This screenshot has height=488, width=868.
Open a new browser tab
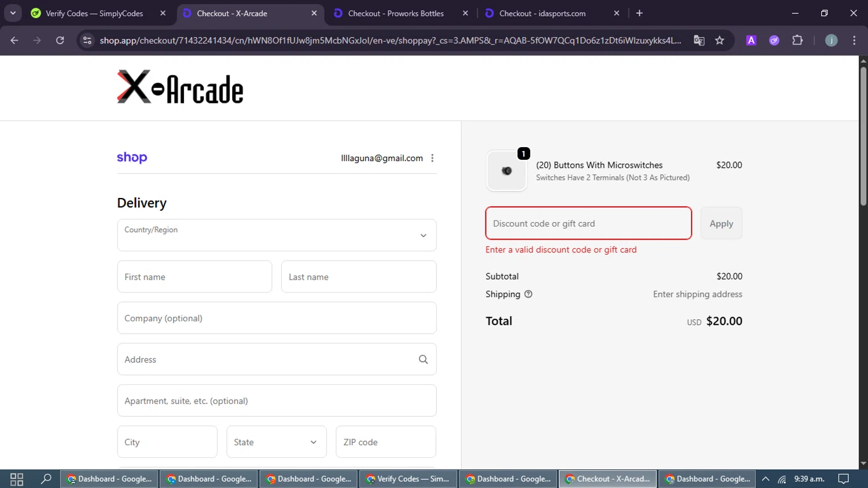tap(639, 13)
